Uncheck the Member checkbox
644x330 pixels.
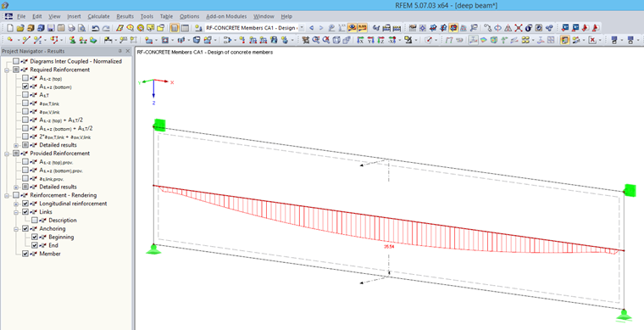click(25, 254)
